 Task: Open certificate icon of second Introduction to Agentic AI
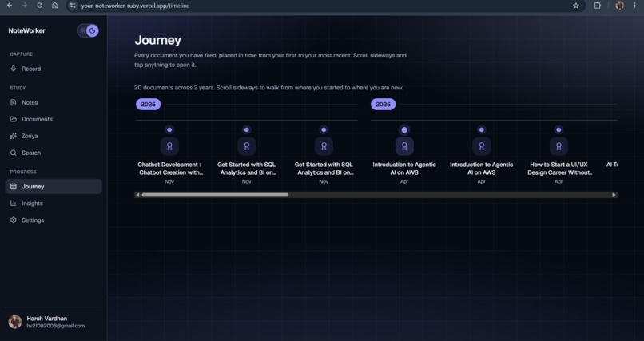481,146
